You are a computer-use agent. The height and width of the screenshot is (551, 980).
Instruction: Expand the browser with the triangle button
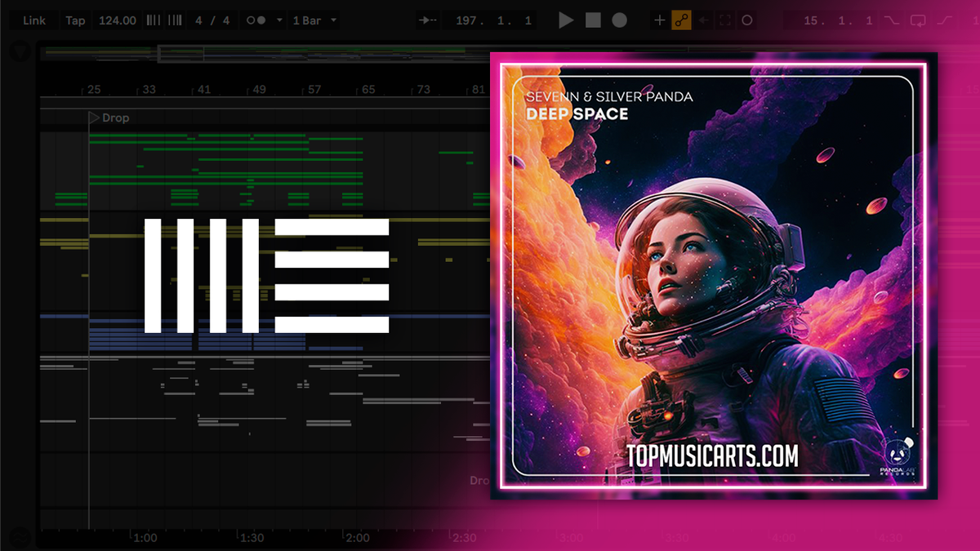tap(19, 52)
